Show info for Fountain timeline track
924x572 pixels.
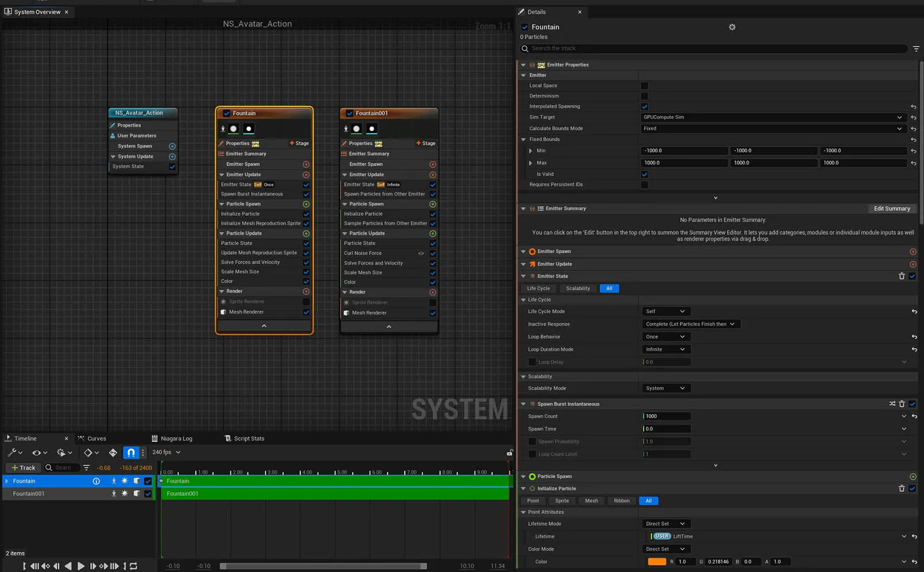(96, 481)
